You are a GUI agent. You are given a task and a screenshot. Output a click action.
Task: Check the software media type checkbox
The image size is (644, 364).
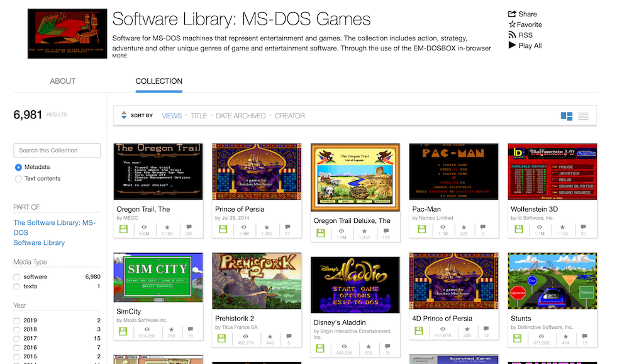[x=16, y=277]
